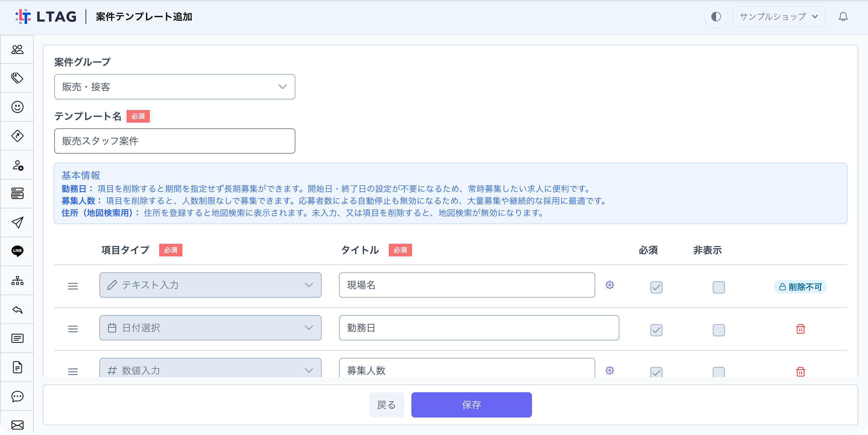Open the users group sidebar icon
The width and height of the screenshot is (868, 435).
click(x=17, y=49)
